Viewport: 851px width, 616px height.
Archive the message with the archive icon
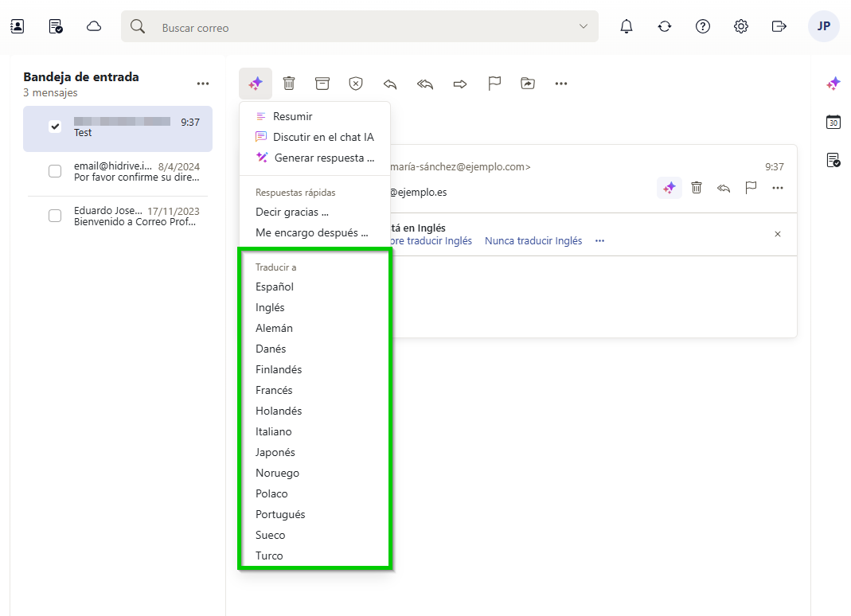click(322, 83)
